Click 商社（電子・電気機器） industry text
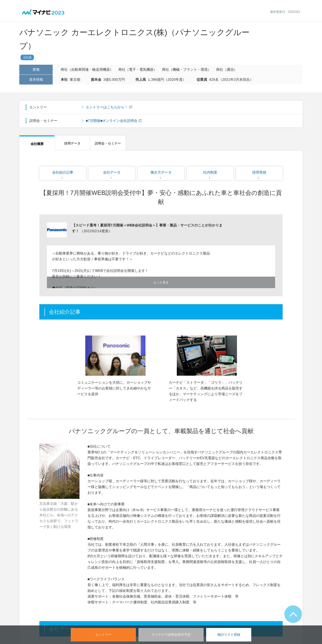Viewport: 322px width, 644px height. (x=137, y=69)
